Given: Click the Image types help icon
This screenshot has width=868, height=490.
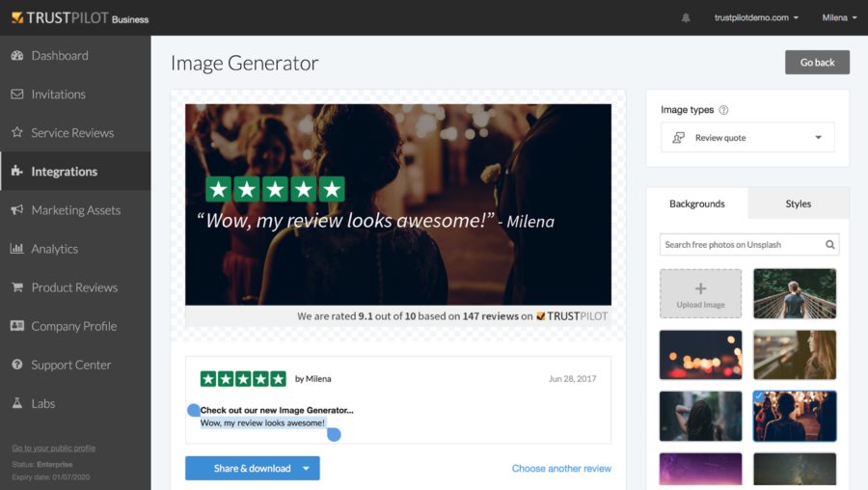Looking at the screenshot, I should point(723,110).
